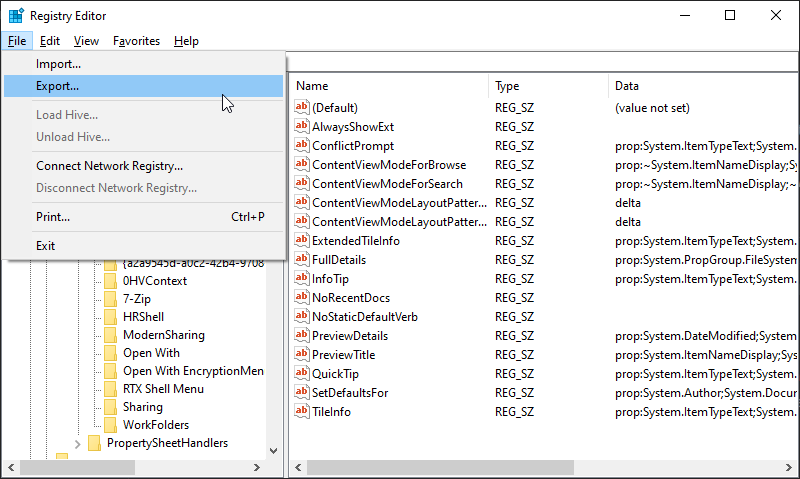Click data cell of PreviewDetails row
This screenshot has width=800, height=479.
point(706,336)
